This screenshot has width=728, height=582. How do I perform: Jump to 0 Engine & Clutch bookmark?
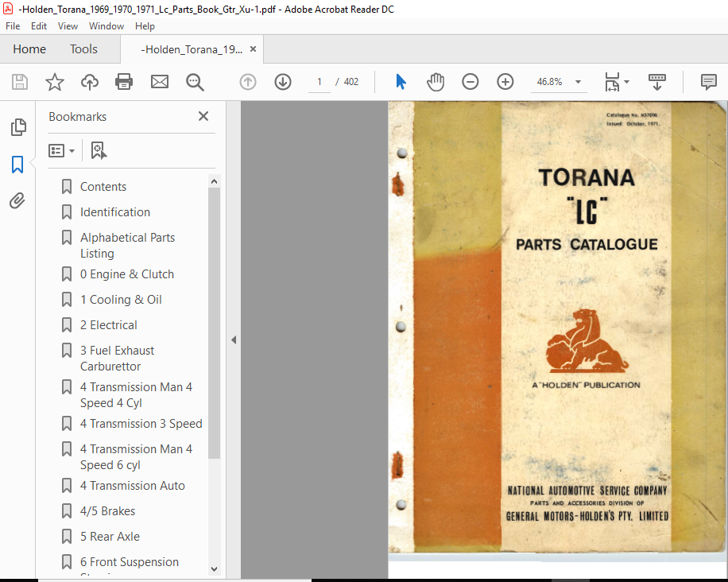tap(127, 274)
